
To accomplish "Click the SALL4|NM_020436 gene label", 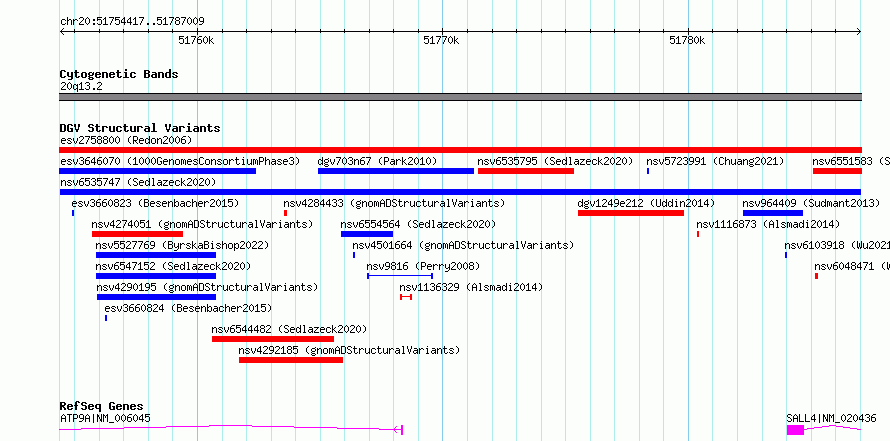I will point(832,418).
